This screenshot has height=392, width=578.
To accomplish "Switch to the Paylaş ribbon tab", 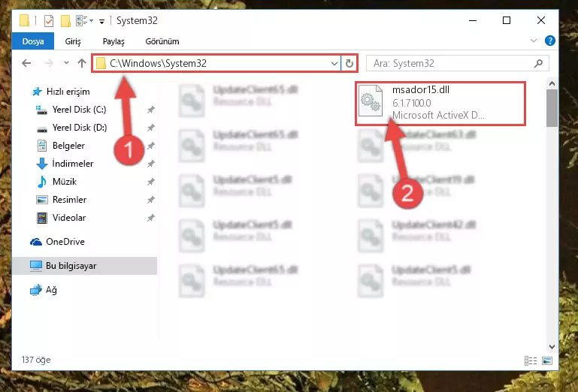I will [113, 41].
